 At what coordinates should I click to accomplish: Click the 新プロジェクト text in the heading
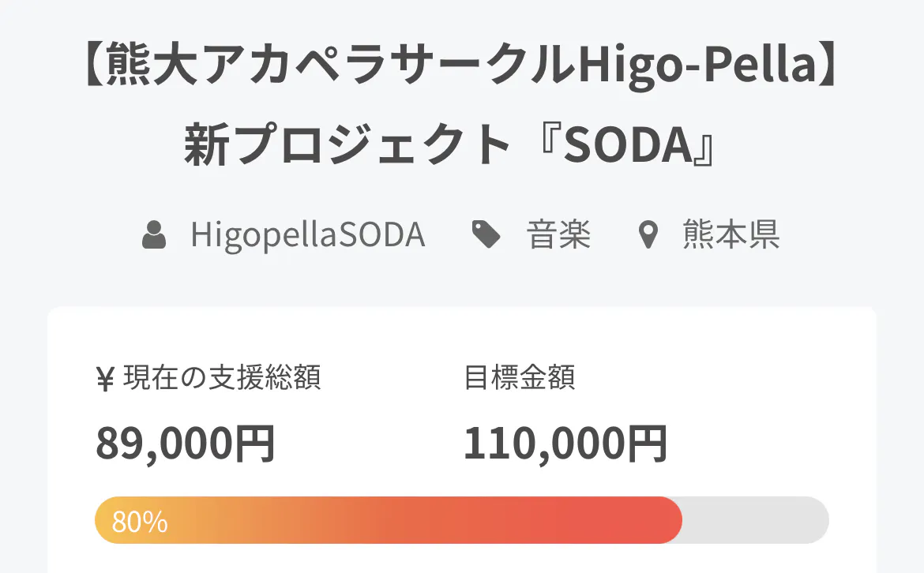pyautogui.click(x=347, y=145)
